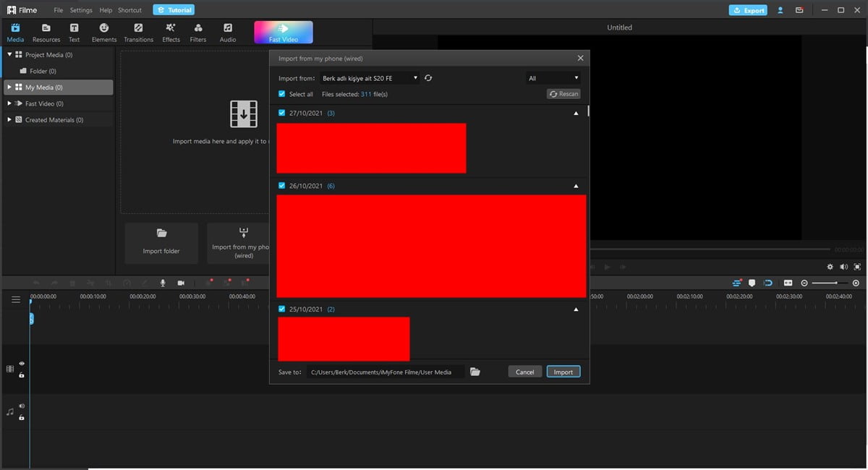Uncheck the 27/10/2021 date group checkbox
The width and height of the screenshot is (868, 470).
(282, 113)
